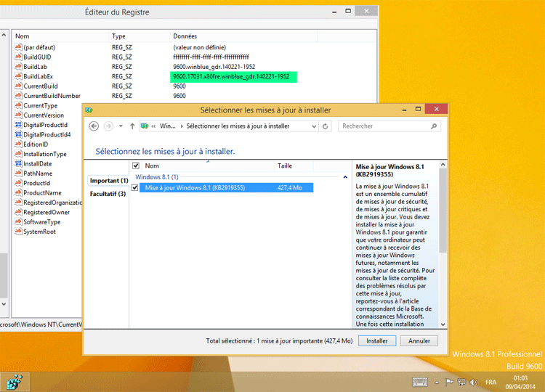
Task: Open Action Center flag icon
Action: pos(451,382)
